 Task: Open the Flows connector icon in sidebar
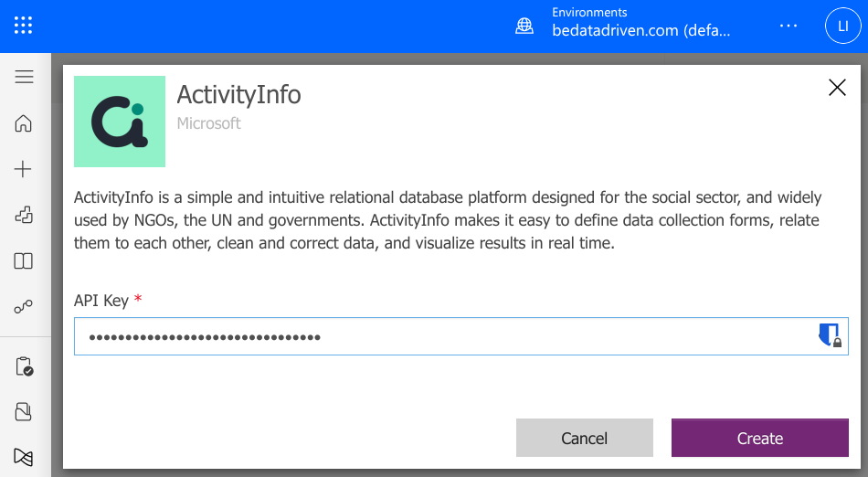pos(23,306)
